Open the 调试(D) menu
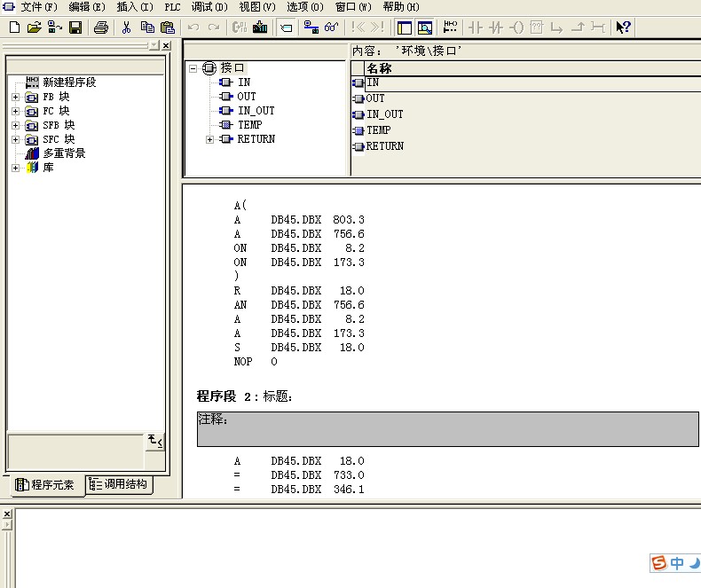The height and width of the screenshot is (588, 701). (209, 6)
